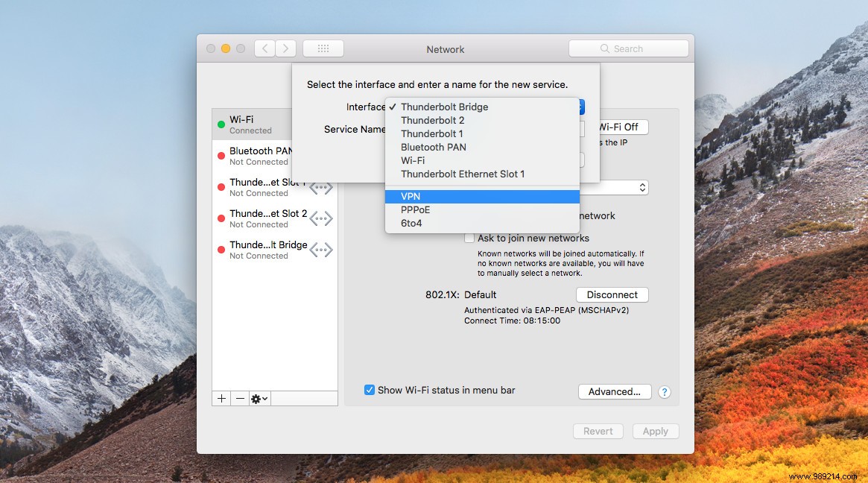
Task: Click the Disconnect button under 802.1X
Action: [x=612, y=294]
